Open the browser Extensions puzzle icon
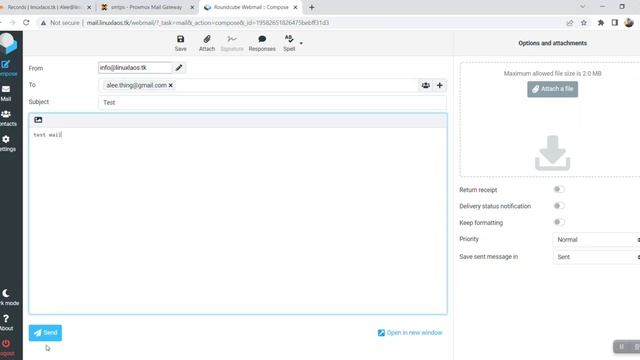The width and height of the screenshot is (640, 360). (601, 23)
